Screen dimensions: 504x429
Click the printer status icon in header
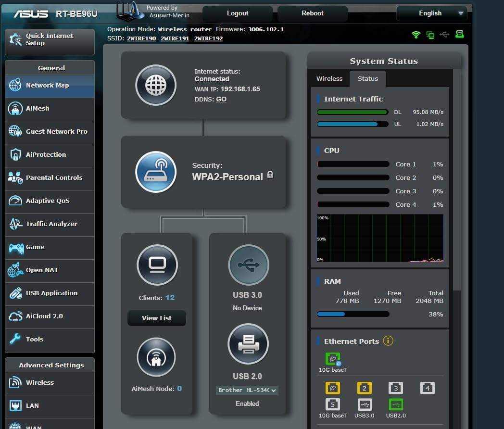click(460, 34)
